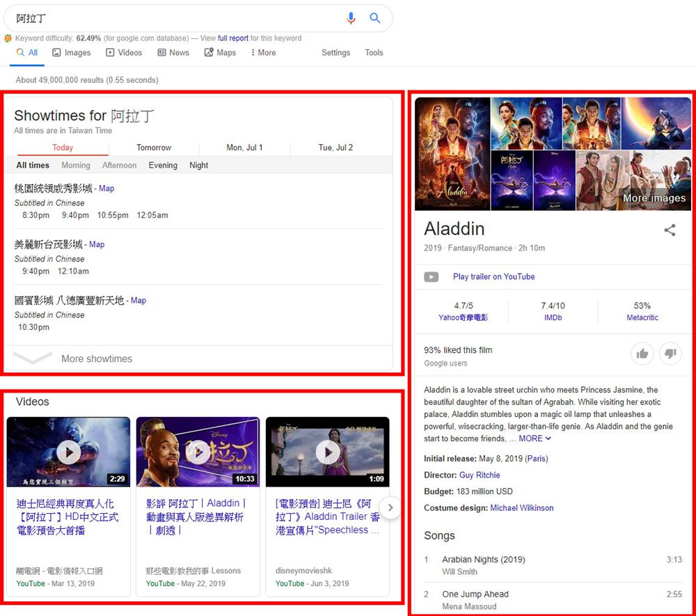The height and width of the screenshot is (616, 696).
Task: Open video title 影評 阿拉丁 Aladdin
Action: tap(196, 517)
